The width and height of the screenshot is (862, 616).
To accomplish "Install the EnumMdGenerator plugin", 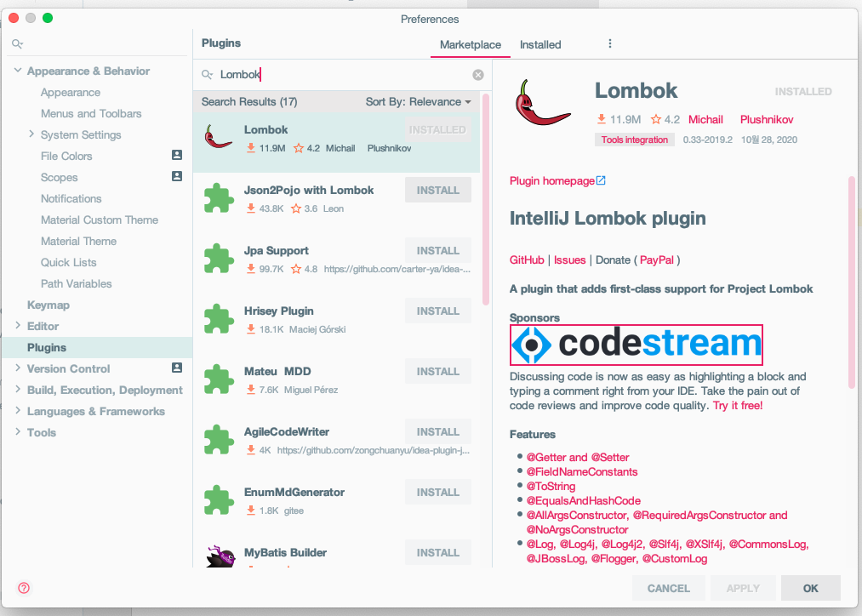I will click(x=438, y=493).
